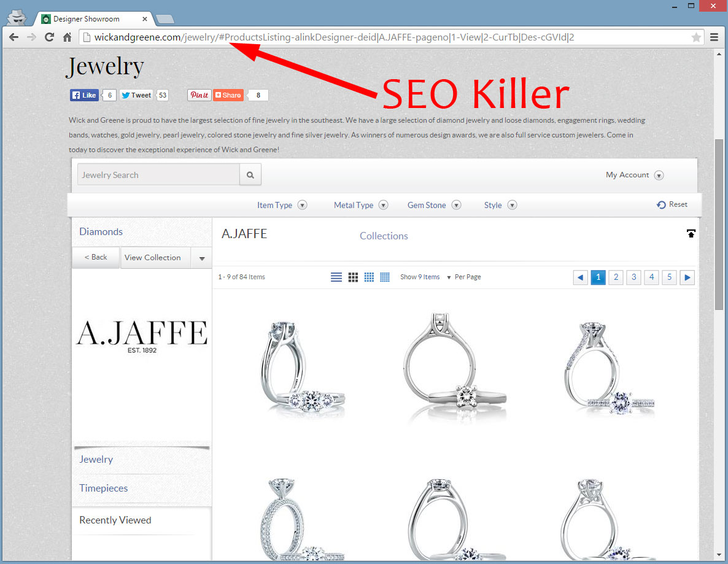
Task: Switch to the 3-column grid view icon
Action: click(354, 277)
